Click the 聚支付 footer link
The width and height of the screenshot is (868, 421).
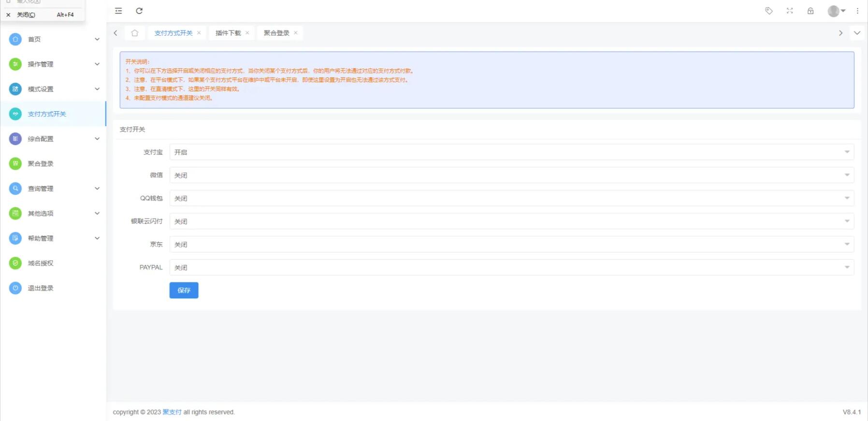pos(172,412)
